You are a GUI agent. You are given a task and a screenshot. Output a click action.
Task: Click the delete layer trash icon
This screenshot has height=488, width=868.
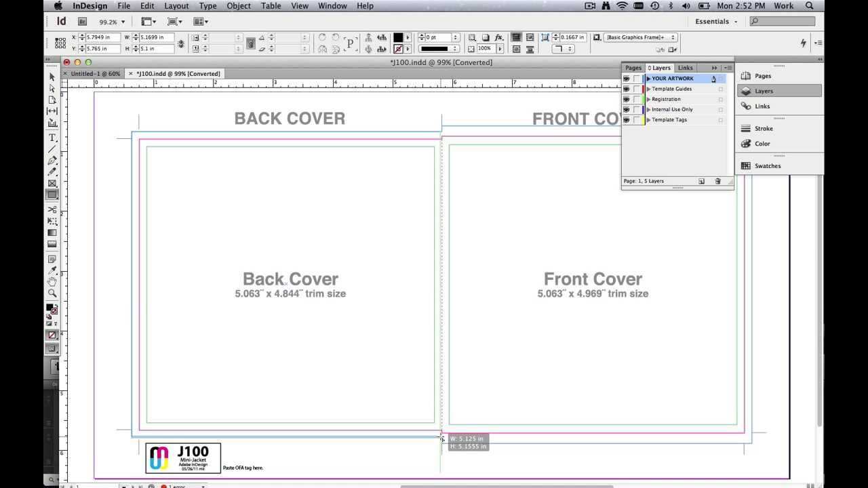point(717,181)
